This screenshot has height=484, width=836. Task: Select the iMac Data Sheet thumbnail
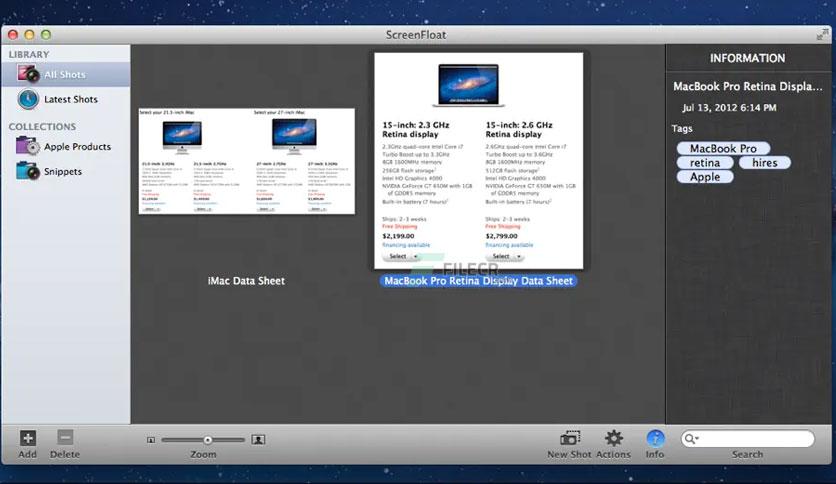tap(246, 161)
